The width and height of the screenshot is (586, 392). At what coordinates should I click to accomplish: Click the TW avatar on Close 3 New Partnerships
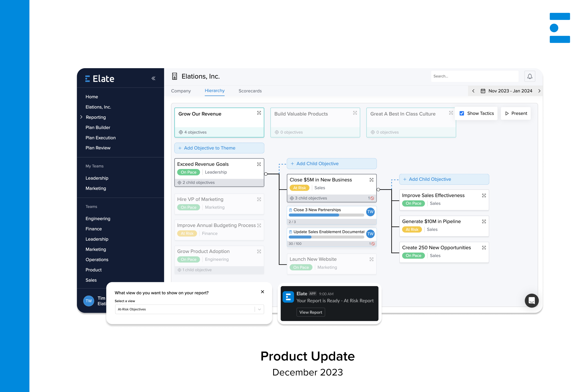click(370, 212)
